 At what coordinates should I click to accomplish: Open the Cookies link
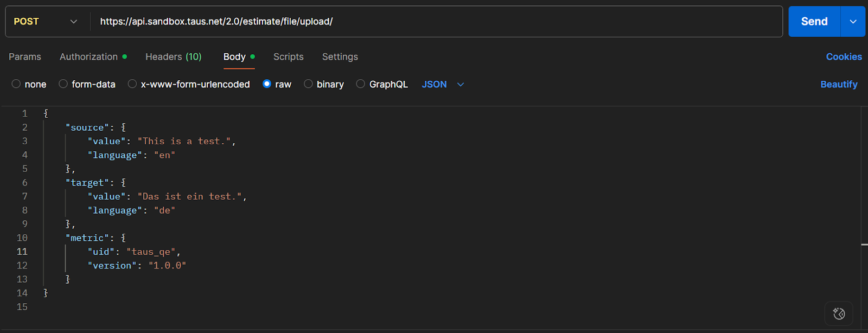844,57
